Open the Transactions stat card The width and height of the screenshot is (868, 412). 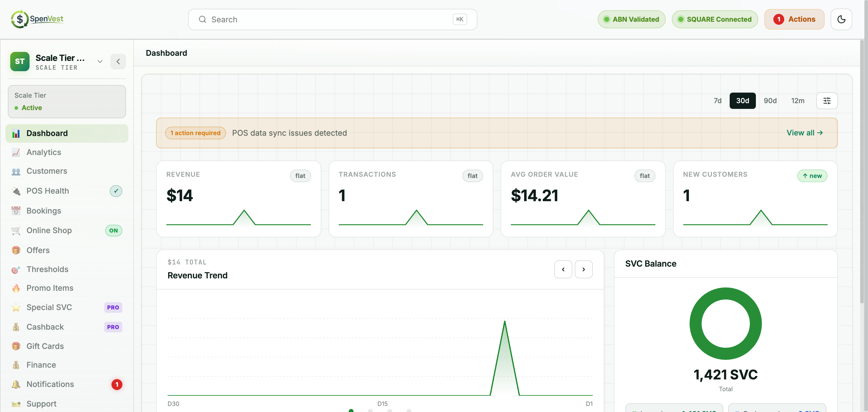(411, 199)
